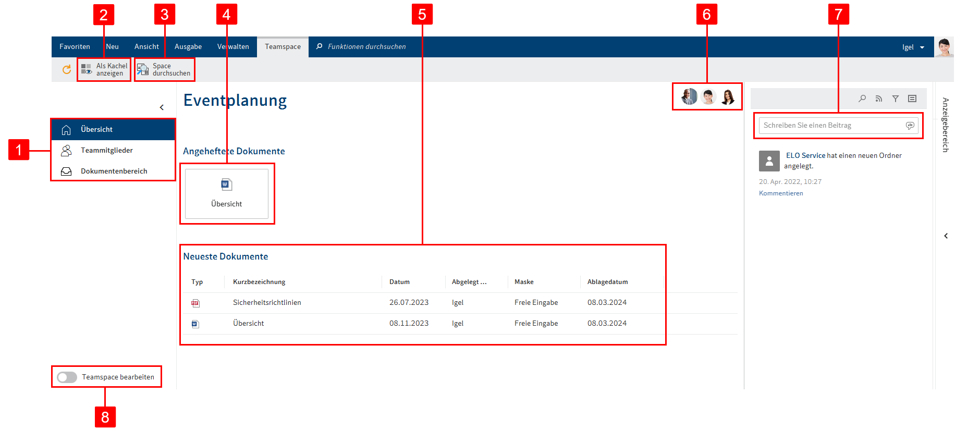The width and height of the screenshot is (980, 431).
Task: Open the feed filter funnel icon
Action: tap(896, 98)
